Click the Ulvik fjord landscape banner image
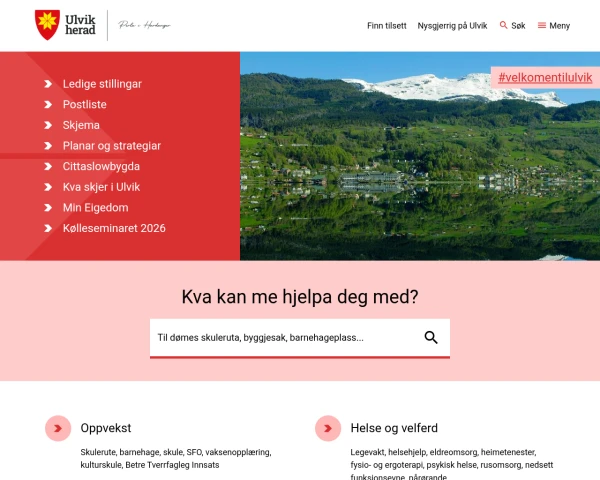The width and height of the screenshot is (600, 480). click(x=420, y=156)
